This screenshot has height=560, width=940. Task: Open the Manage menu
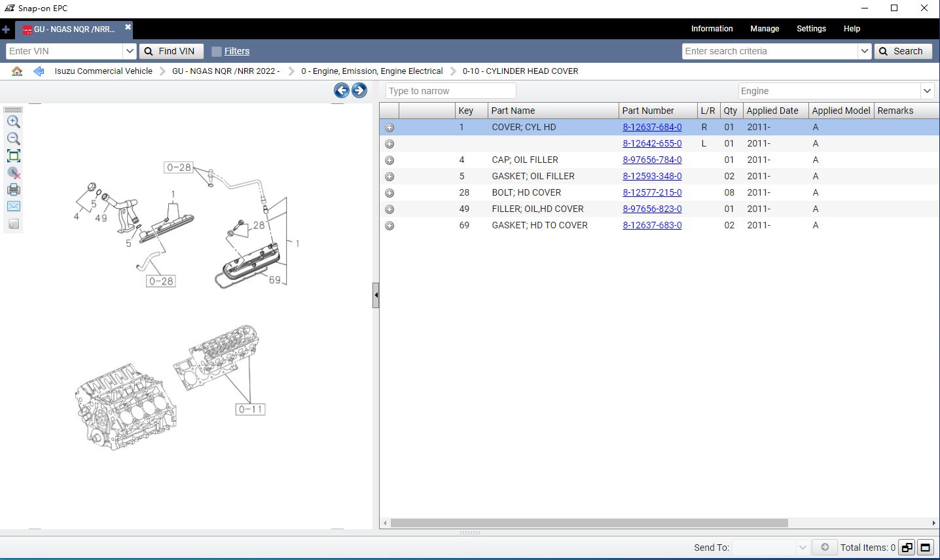765,29
